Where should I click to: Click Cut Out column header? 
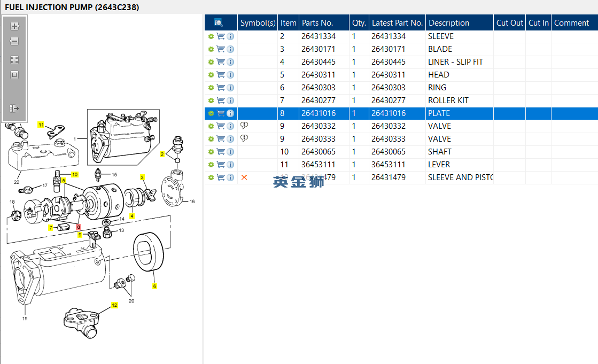tap(509, 22)
